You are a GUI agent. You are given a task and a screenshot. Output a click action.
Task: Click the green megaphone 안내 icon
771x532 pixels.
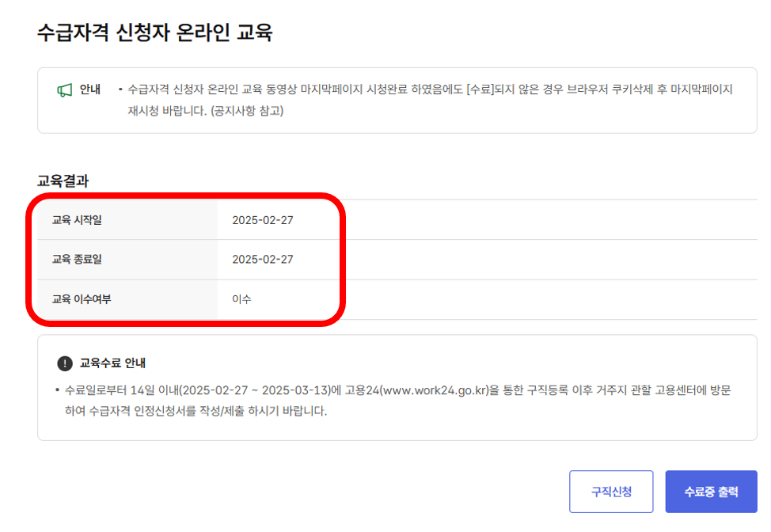point(65,89)
